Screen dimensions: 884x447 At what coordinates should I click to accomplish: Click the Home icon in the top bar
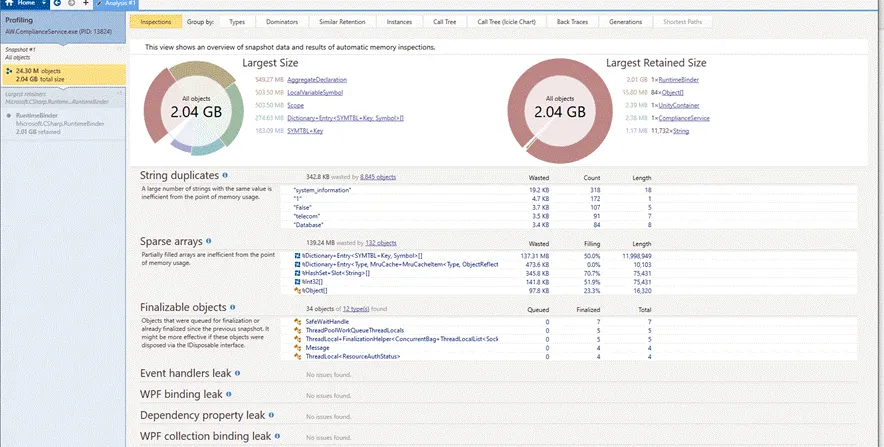tap(8, 4)
